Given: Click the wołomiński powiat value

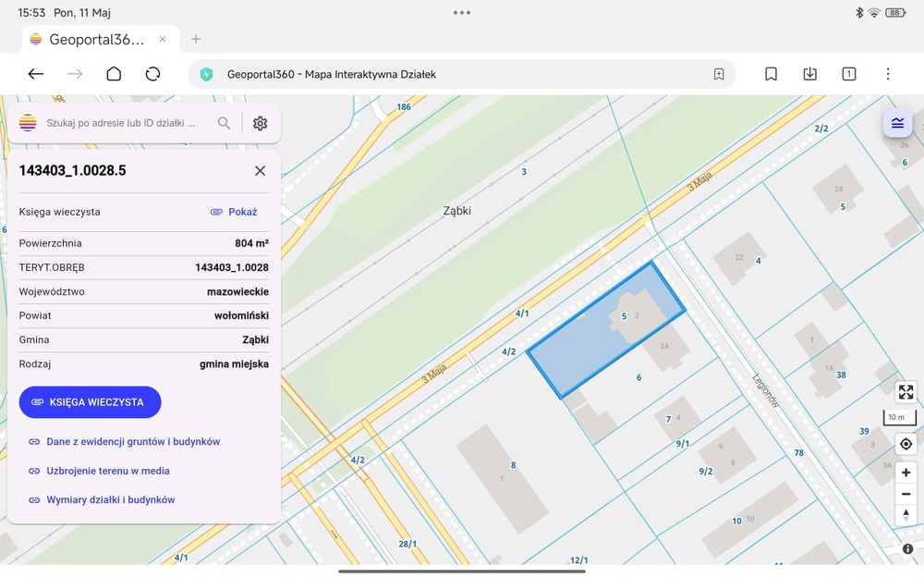Looking at the screenshot, I should (x=241, y=315).
